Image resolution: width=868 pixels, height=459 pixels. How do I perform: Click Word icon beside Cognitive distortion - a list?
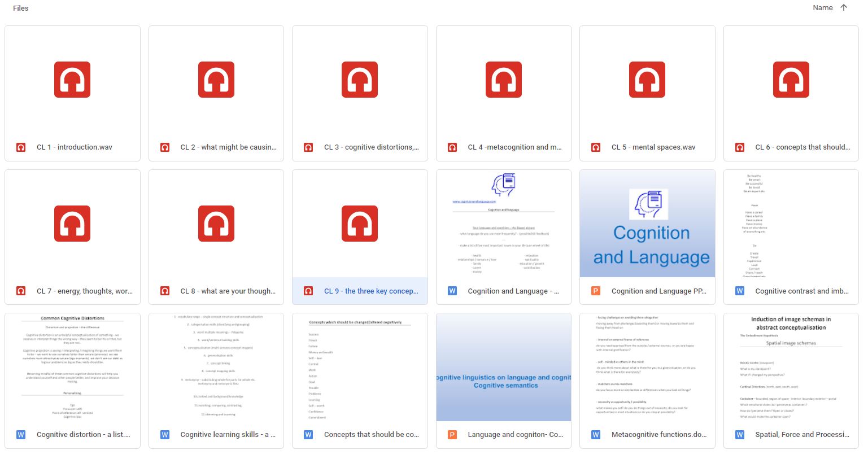[21, 435]
